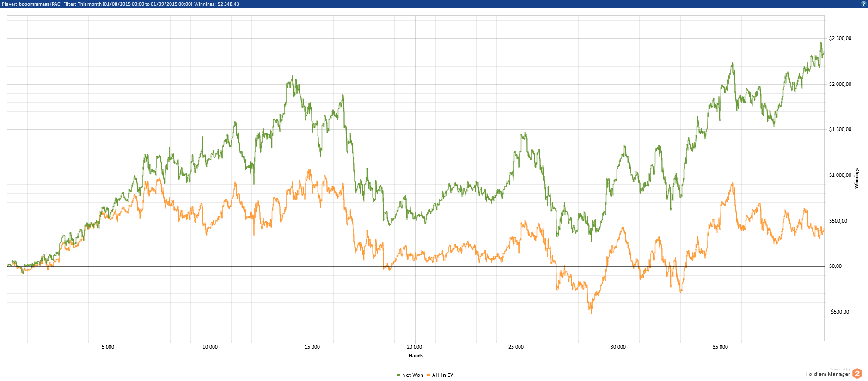Open help via the question mark icon

click(x=863, y=4)
